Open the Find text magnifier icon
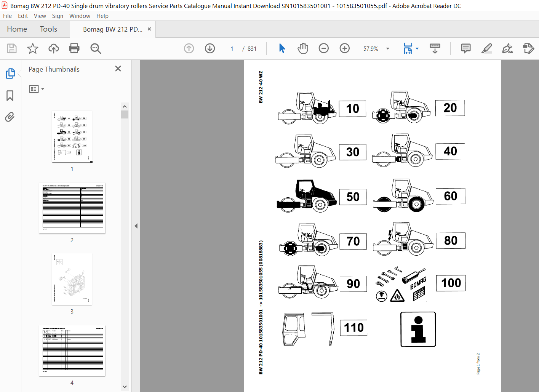Screen dimensions: 539x392 tap(96, 48)
